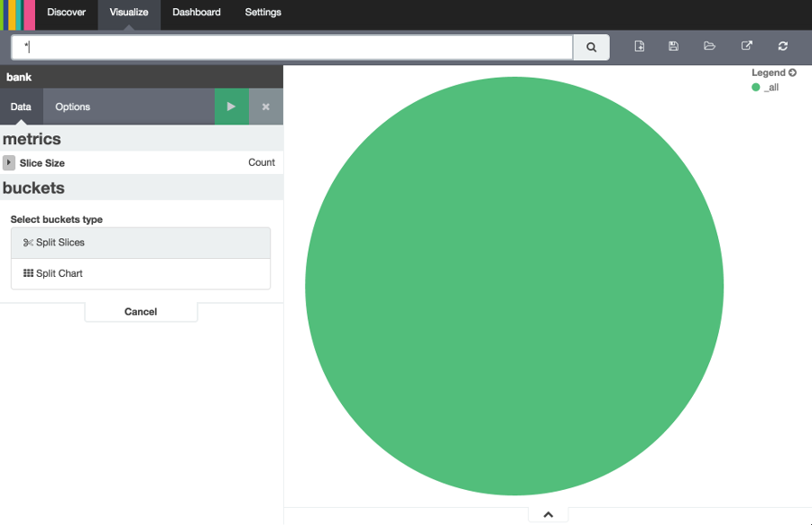The height and width of the screenshot is (525, 812).
Task: Cancel the bucket selection
Action: (141, 311)
